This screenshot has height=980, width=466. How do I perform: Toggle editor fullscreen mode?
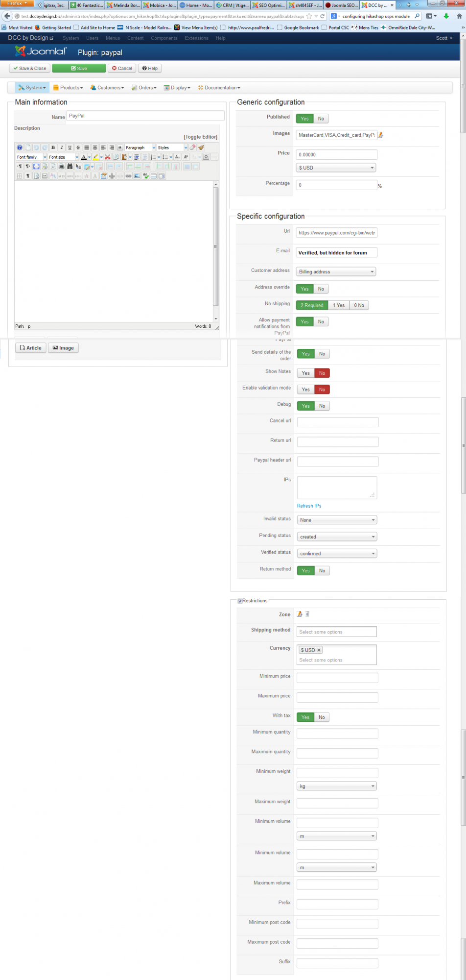coord(36,167)
